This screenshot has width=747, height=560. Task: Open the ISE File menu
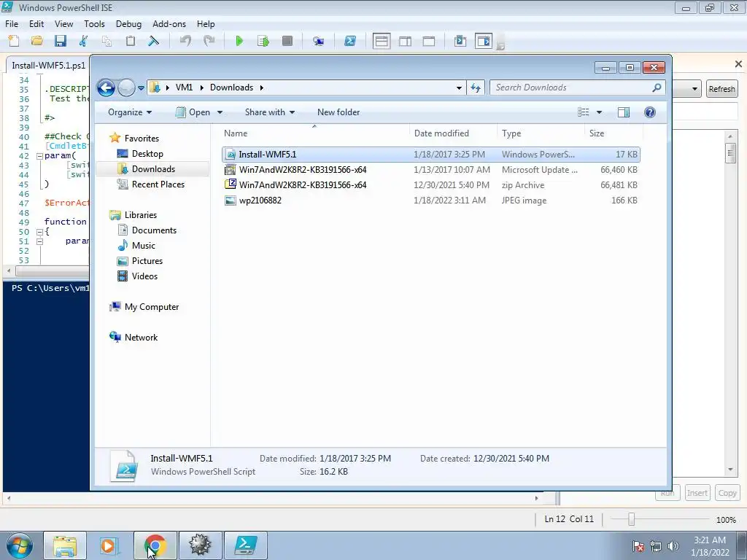click(x=12, y=24)
